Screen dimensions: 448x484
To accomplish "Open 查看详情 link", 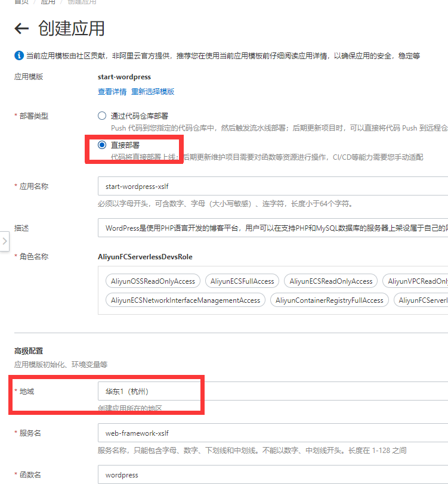I will (x=112, y=92).
